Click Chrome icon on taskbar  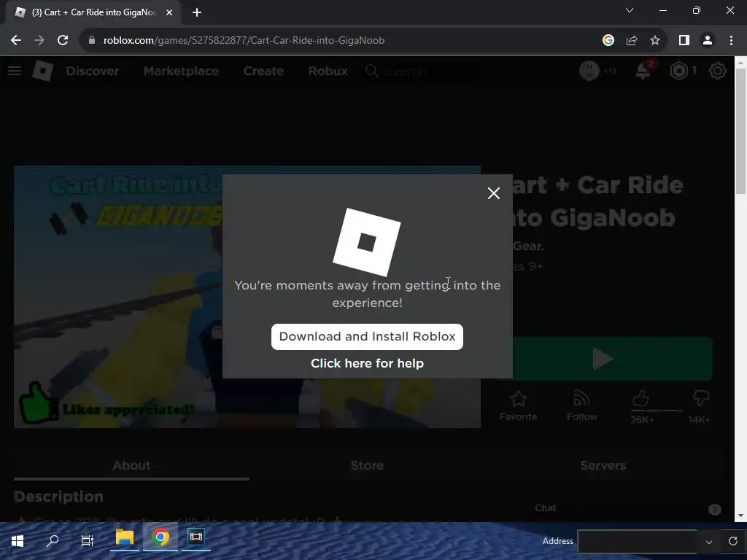tap(160, 537)
